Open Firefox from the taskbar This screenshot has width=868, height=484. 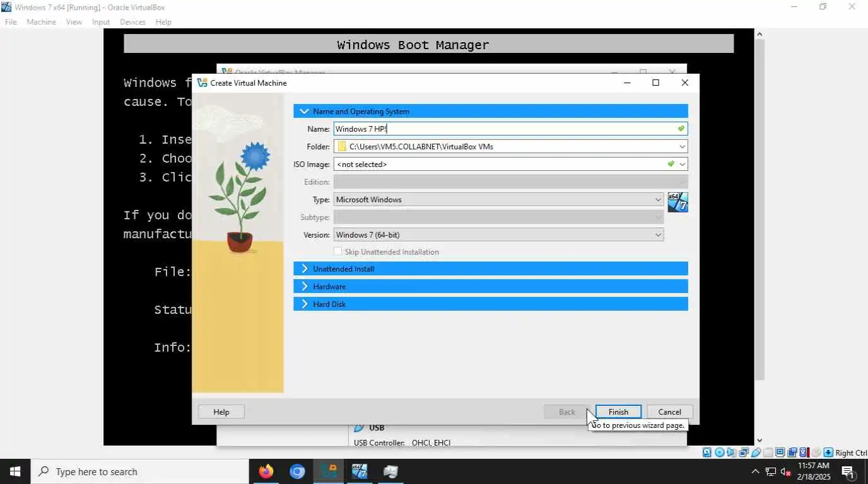point(266,471)
